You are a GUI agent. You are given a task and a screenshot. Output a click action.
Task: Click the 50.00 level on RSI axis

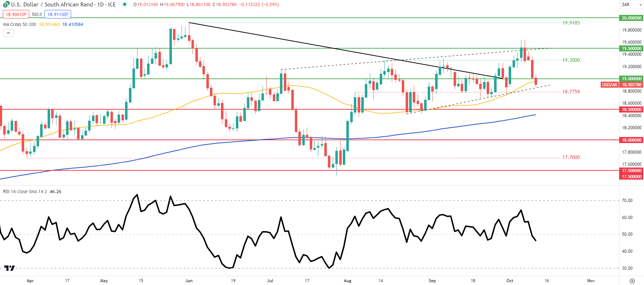click(x=627, y=234)
